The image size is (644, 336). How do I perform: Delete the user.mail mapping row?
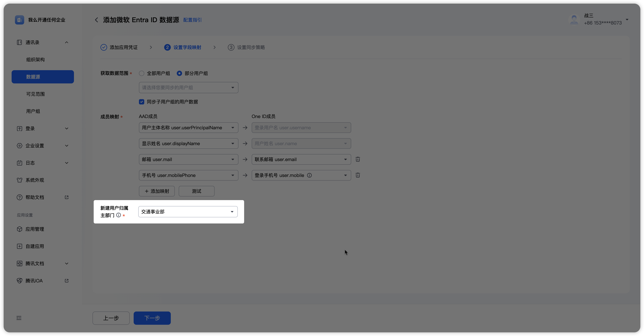358,159
